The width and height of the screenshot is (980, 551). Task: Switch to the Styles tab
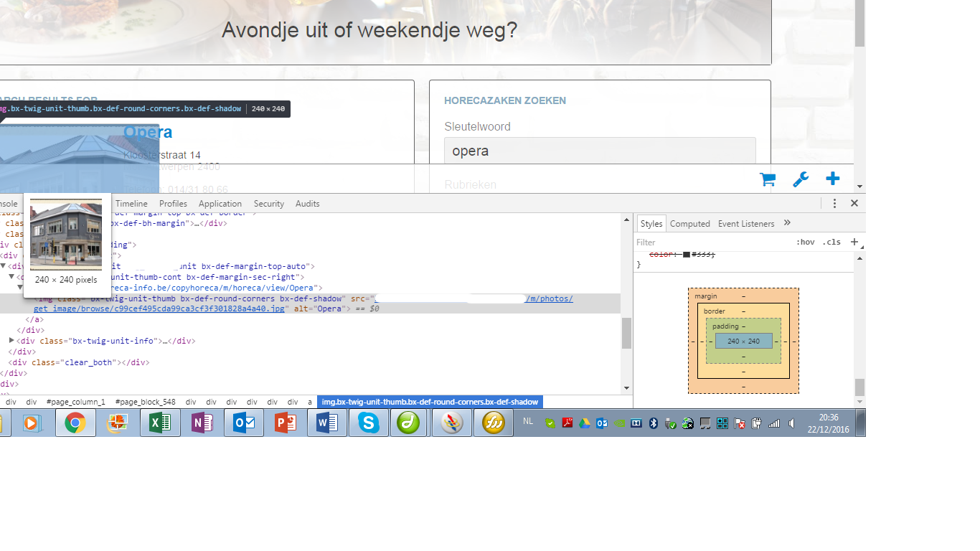651,224
